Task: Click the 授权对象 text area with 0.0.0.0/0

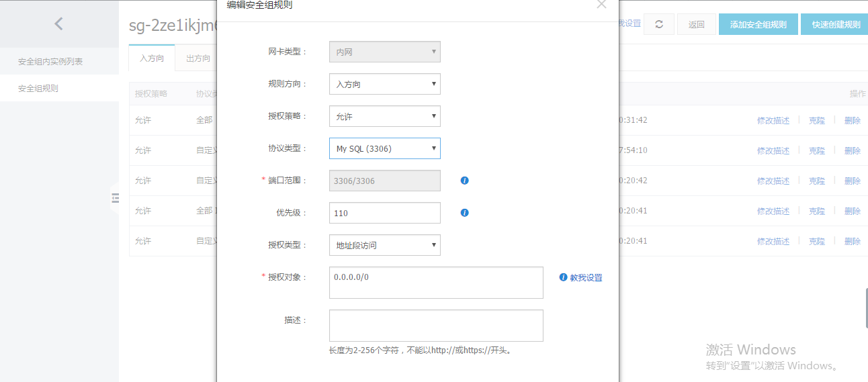Action: 436,283
